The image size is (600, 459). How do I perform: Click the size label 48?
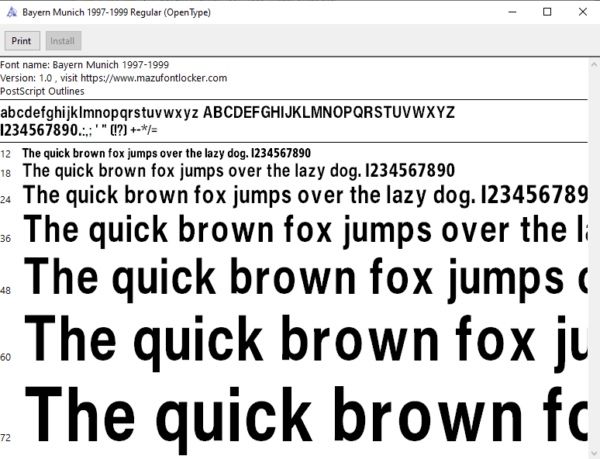pyautogui.click(x=6, y=291)
